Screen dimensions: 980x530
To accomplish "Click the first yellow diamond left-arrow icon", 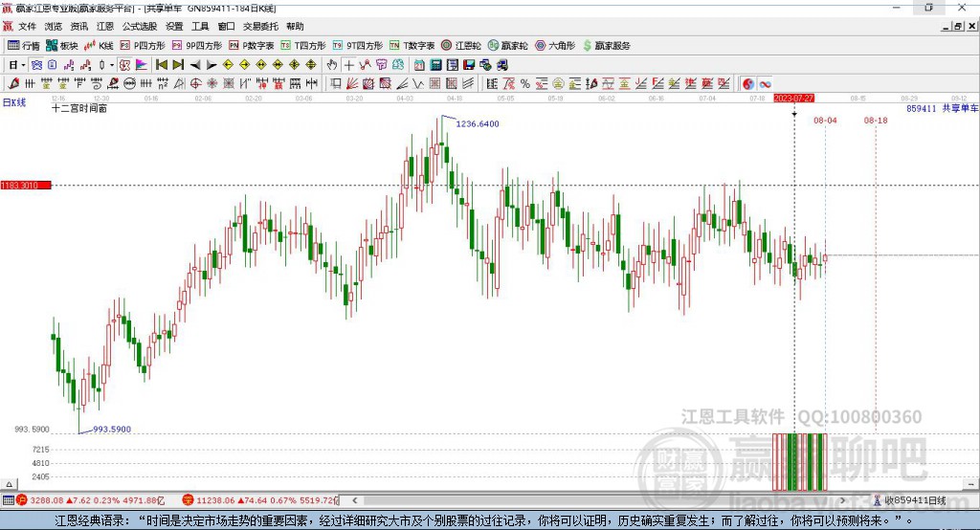I will [228, 65].
